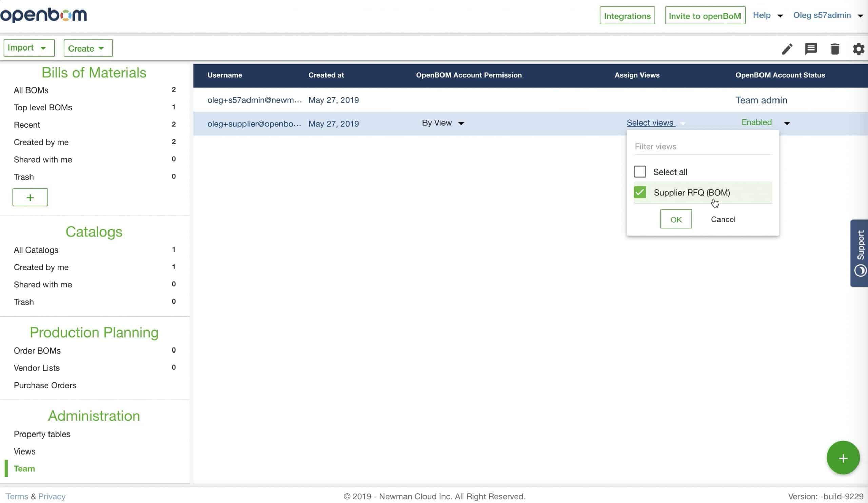Select Team from Administration menu
The height and width of the screenshot is (503, 868).
click(24, 468)
